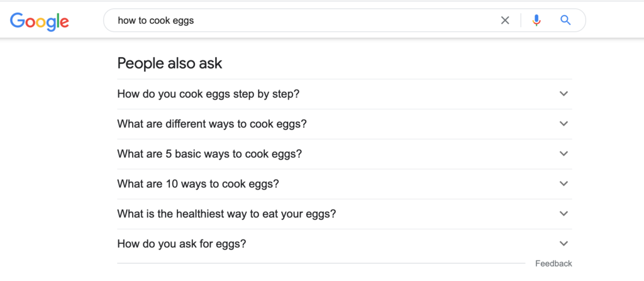Open the question "What are different ways to cook eggs?"
Image resolution: width=644 pixels, height=281 pixels.
212,124
